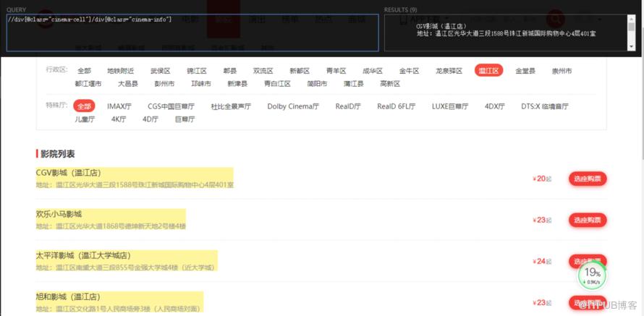This screenshot has width=644, height=316.
Task: Filter halls by 4K厅
Action: 119,119
